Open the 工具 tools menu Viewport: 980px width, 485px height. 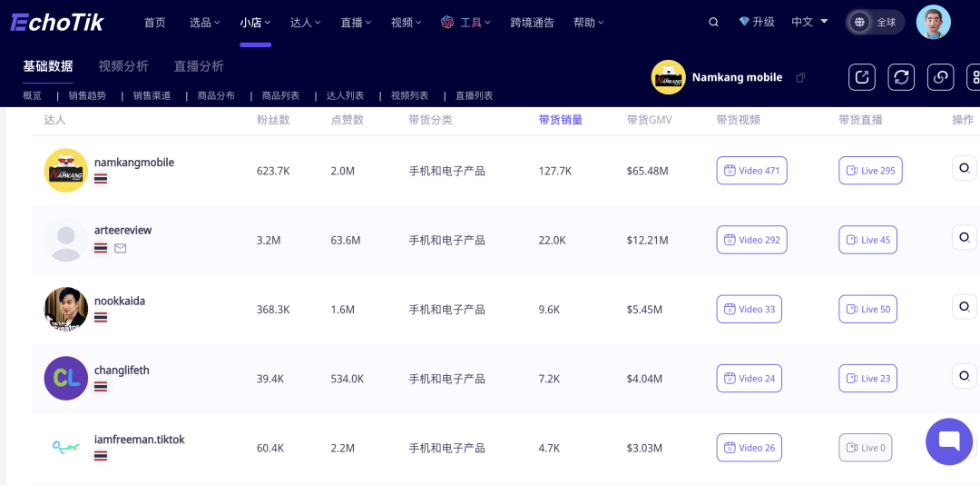[466, 23]
